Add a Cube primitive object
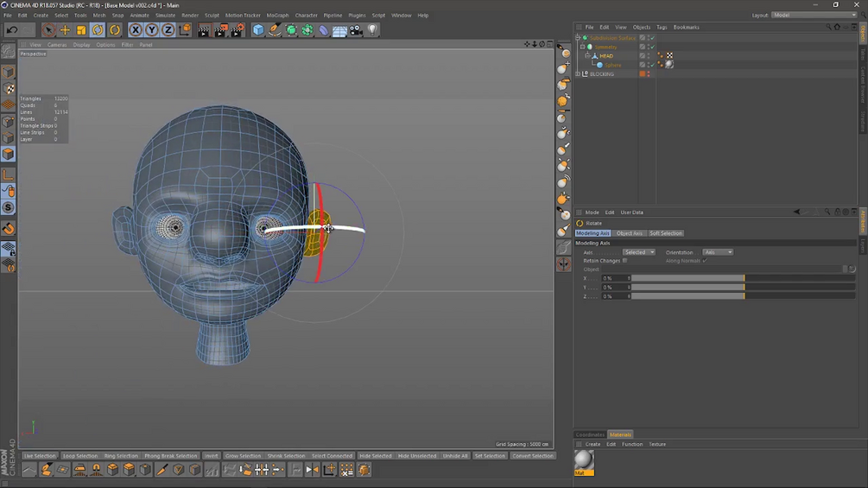 coord(258,30)
